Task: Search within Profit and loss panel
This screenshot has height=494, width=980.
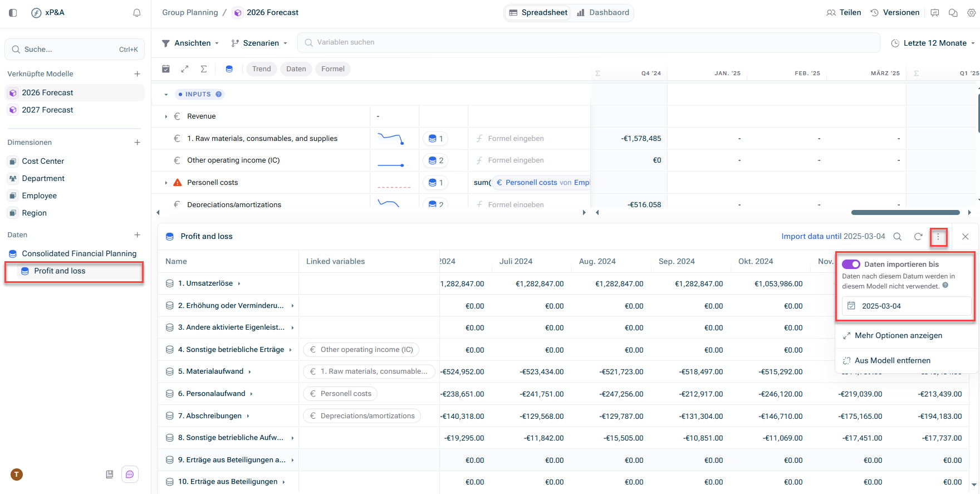Action: (898, 237)
